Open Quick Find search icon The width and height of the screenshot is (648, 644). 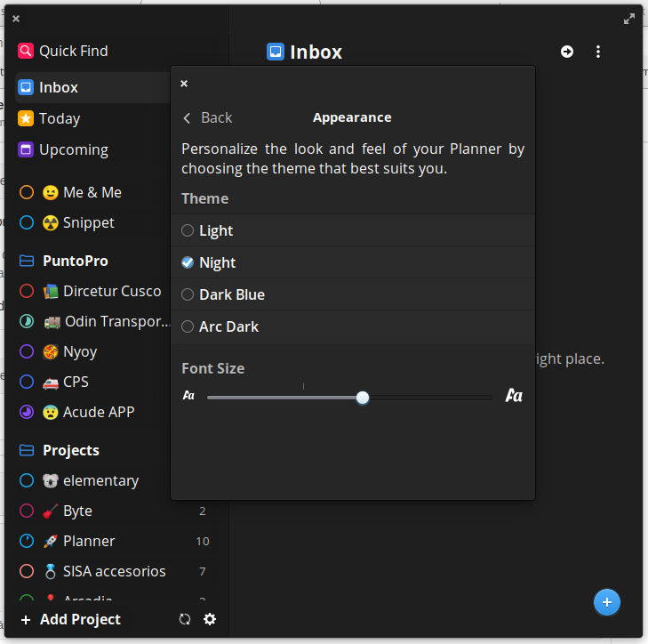[26, 51]
